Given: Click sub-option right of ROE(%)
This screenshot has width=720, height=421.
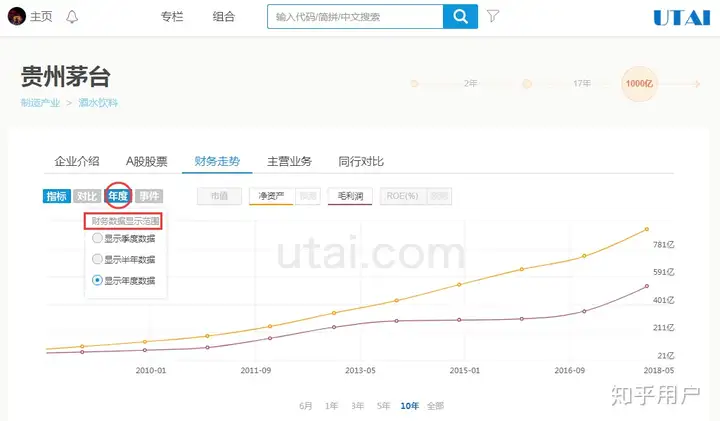Looking at the screenshot, I should pos(439,196).
